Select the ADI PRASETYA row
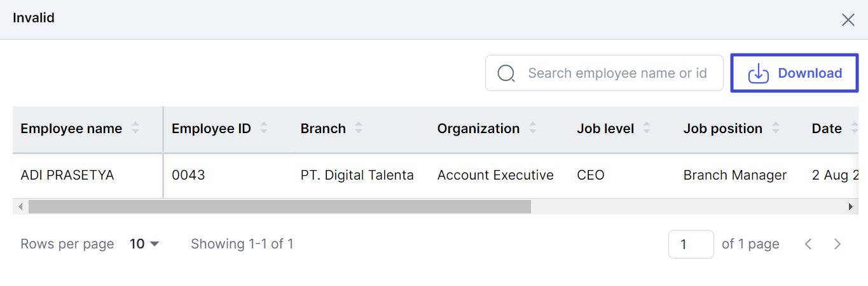This screenshot has width=868, height=286. tap(436, 175)
